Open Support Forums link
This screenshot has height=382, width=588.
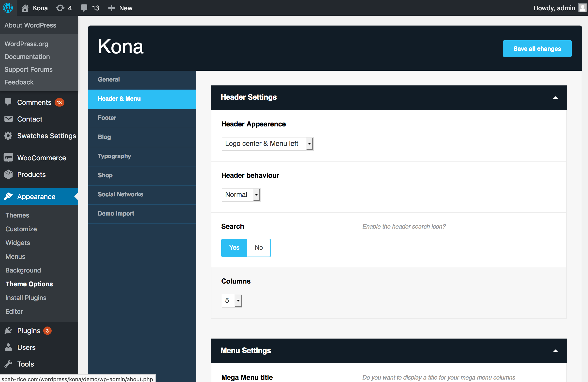tap(29, 69)
